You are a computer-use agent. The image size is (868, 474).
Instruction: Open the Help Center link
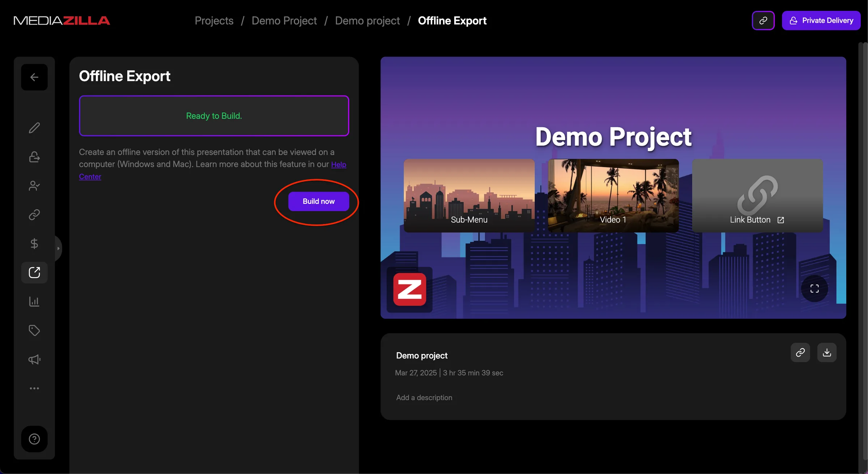[x=339, y=165]
